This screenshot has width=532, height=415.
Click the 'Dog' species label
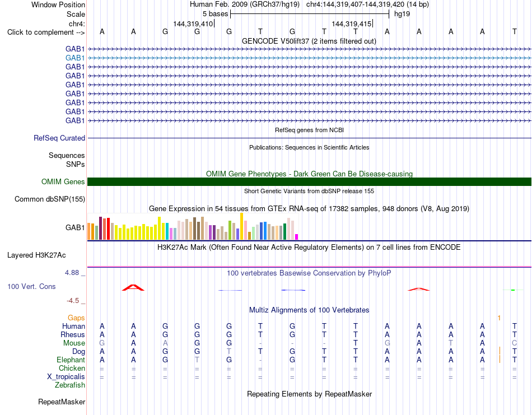coord(78,352)
